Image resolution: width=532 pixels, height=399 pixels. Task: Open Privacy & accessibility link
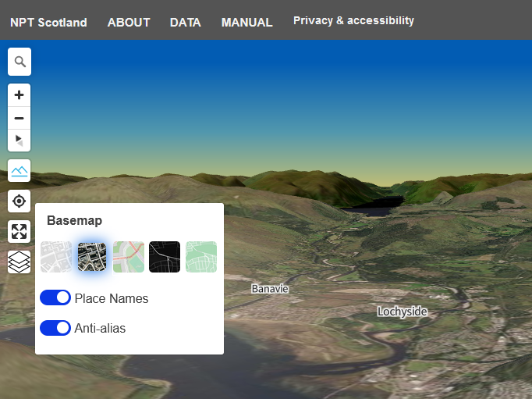click(353, 21)
